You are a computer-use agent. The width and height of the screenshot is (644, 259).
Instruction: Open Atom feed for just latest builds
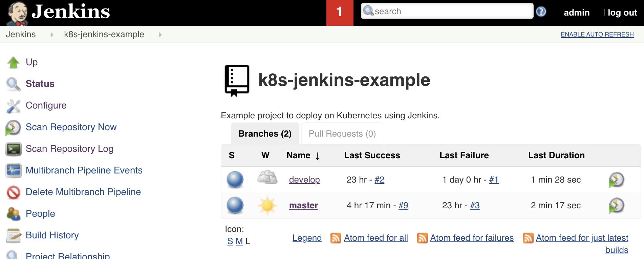click(582, 238)
